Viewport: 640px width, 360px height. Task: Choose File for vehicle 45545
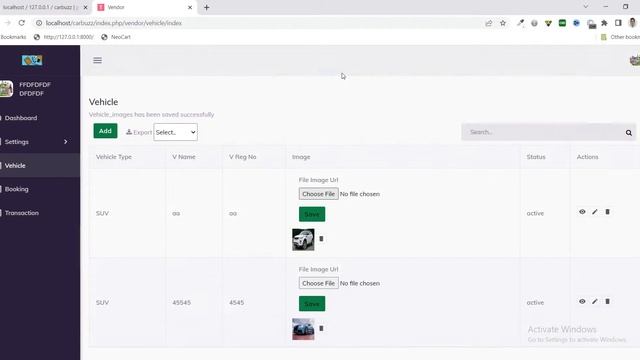tap(318, 283)
